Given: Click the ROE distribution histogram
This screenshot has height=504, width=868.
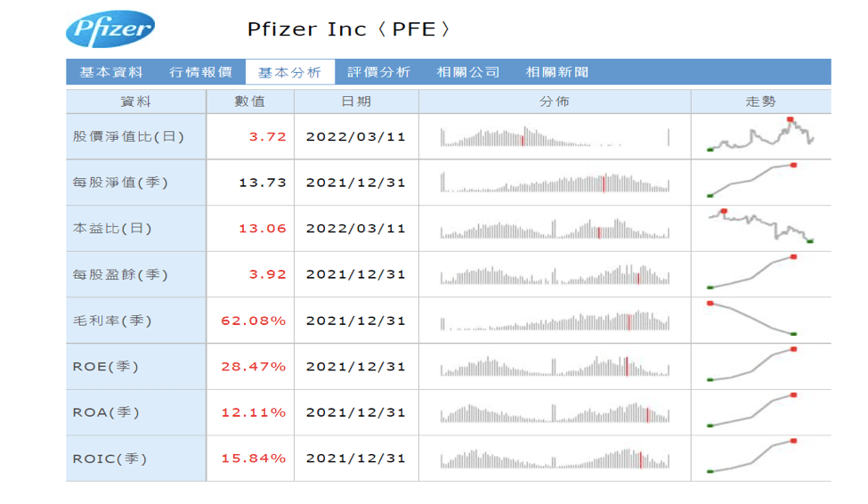Looking at the screenshot, I should click(x=554, y=366).
